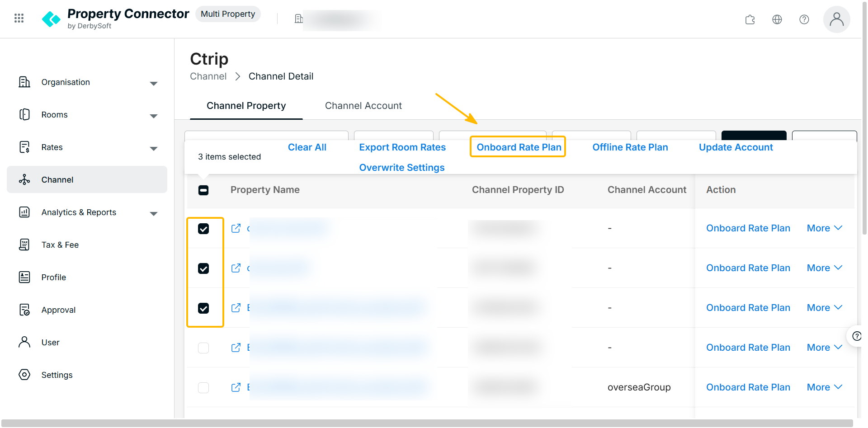
Task: Open third property row's external link icon
Action: pyautogui.click(x=236, y=308)
